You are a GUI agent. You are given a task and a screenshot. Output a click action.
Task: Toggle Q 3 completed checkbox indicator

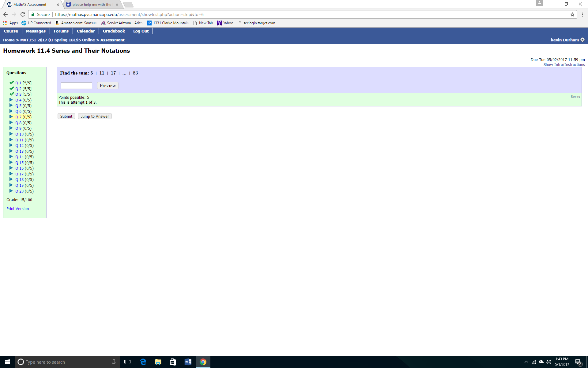pos(11,94)
